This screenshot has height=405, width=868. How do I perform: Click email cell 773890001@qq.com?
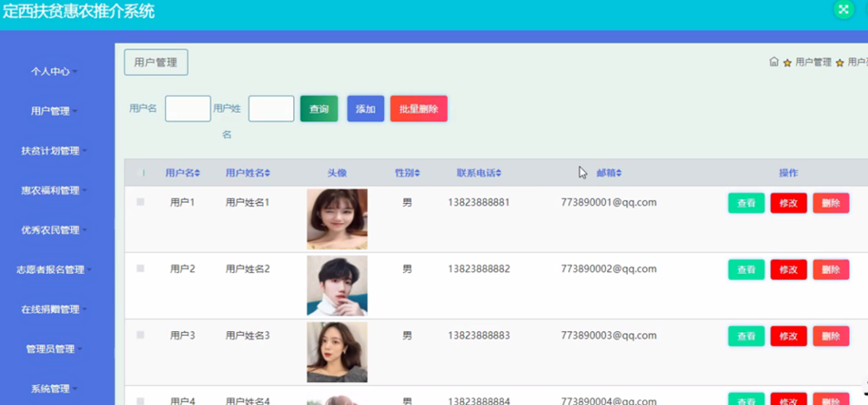click(608, 203)
